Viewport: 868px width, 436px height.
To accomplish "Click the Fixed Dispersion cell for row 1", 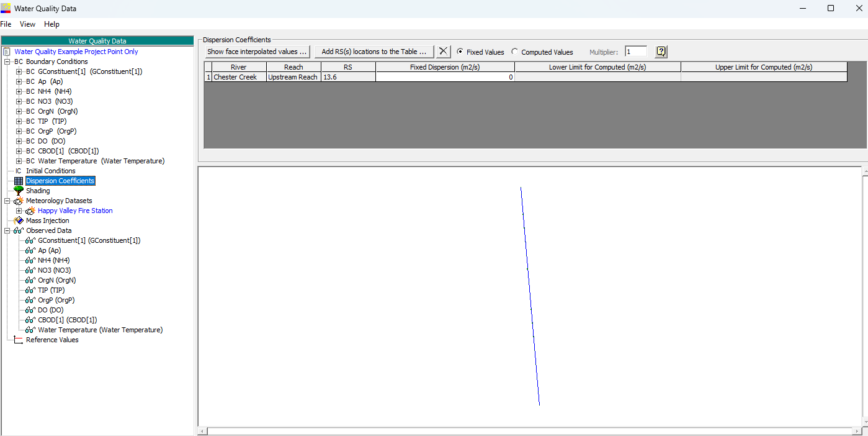I will click(445, 77).
